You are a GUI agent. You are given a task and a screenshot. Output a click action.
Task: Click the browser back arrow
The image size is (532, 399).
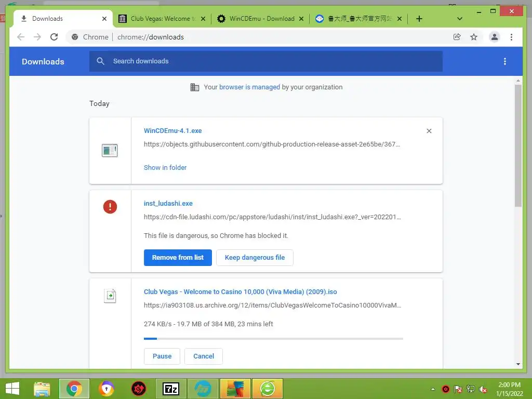click(21, 37)
